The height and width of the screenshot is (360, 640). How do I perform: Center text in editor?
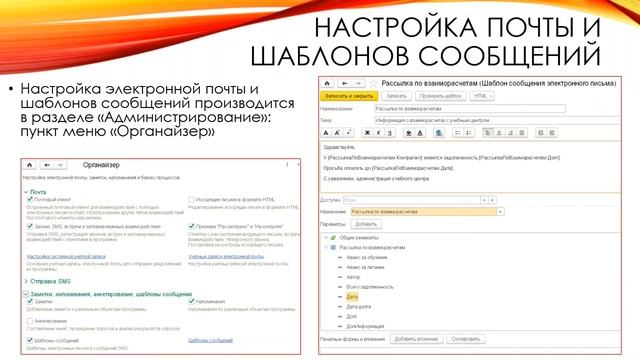tap(499, 133)
